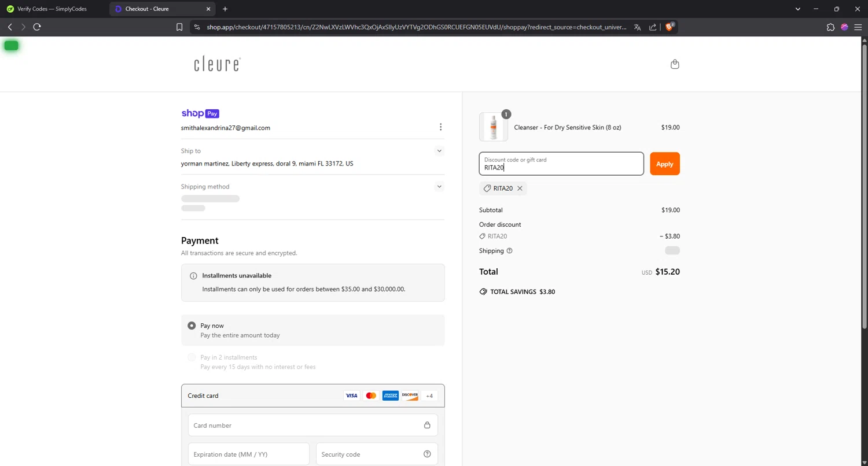Select the Pay now radio option

click(x=192, y=326)
